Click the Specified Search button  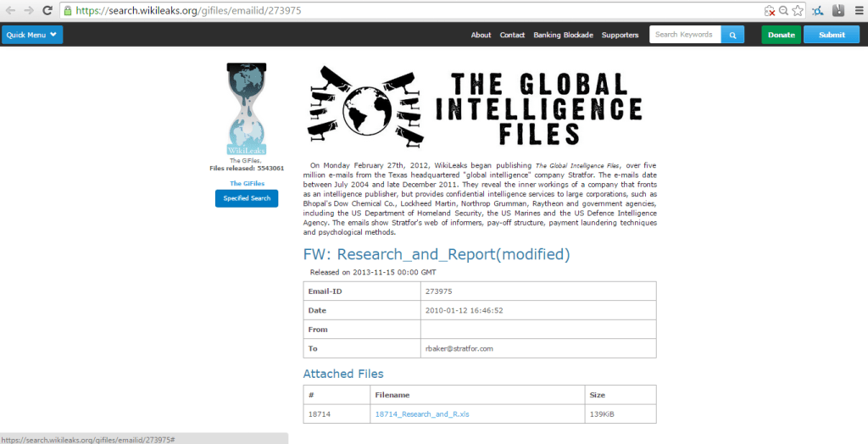point(247,198)
